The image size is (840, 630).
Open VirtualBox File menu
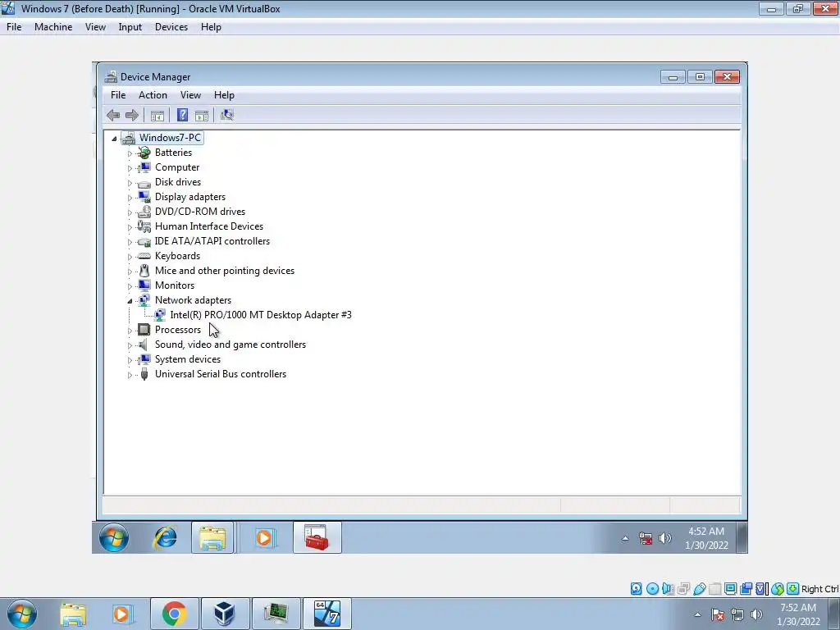pyautogui.click(x=14, y=27)
